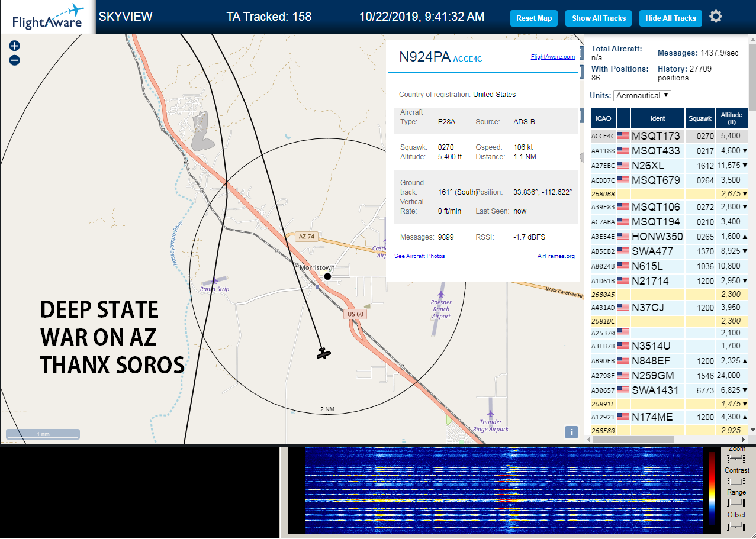This screenshot has height=539, width=756.
Task: Click the ACCE4C hex code beside N924PA
Action: (x=468, y=59)
